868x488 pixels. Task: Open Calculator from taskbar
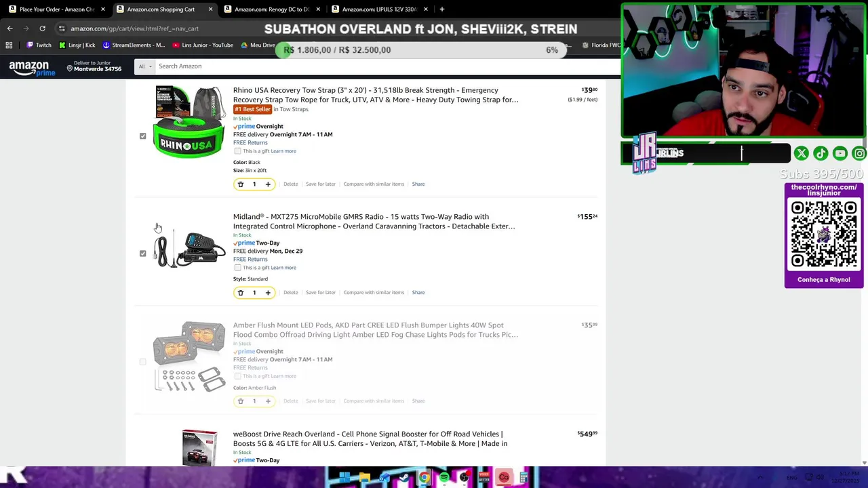coord(524,477)
